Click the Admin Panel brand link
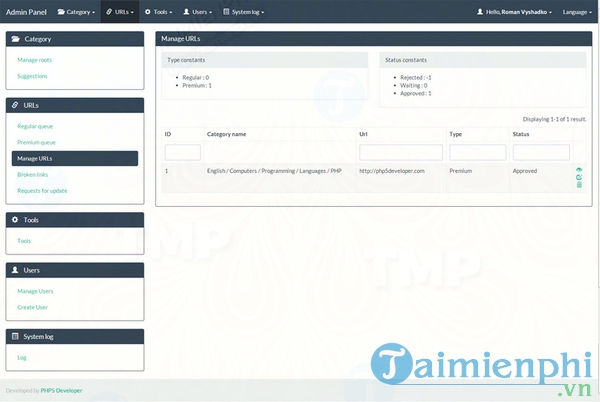The height and width of the screenshot is (402, 600). pos(26,12)
